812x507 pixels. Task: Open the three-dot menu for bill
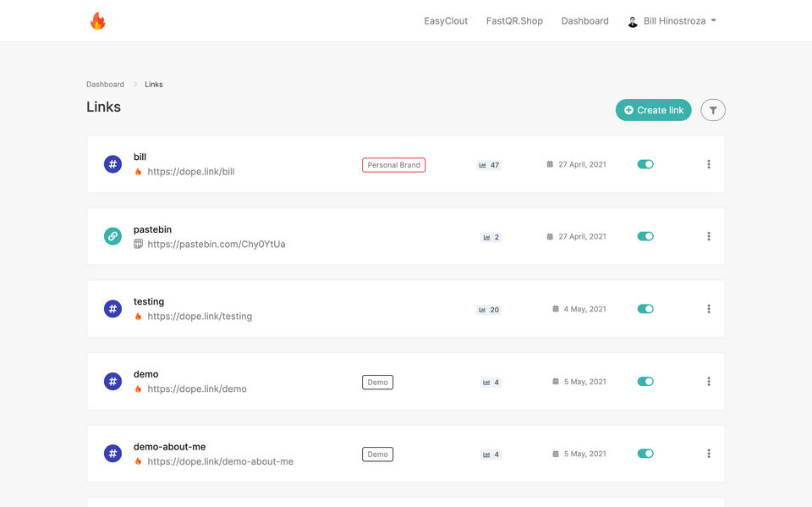(x=709, y=164)
